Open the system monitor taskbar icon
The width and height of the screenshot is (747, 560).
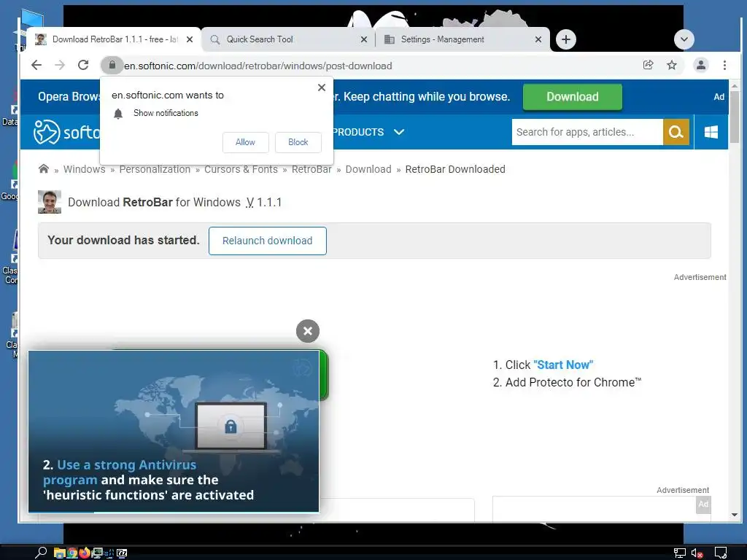(97, 553)
